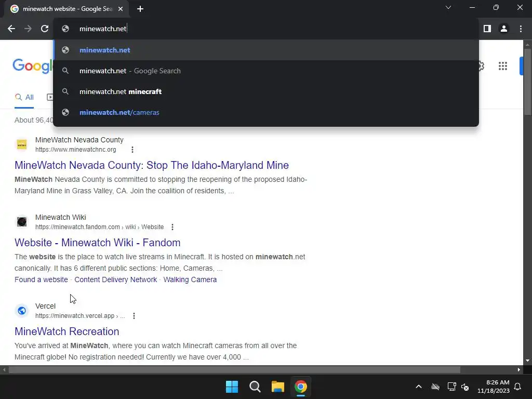Click the scroll down arrow
The height and width of the screenshot is (399, 532).
click(x=528, y=361)
